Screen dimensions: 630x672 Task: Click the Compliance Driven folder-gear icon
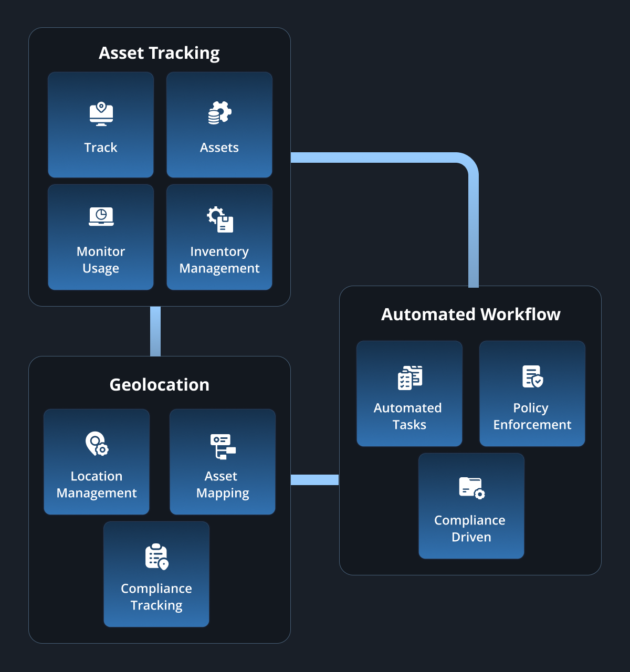(472, 488)
